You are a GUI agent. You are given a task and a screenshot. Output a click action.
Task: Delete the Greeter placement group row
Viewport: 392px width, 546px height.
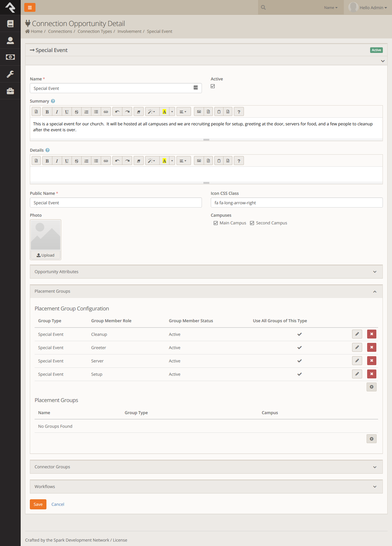point(372,347)
